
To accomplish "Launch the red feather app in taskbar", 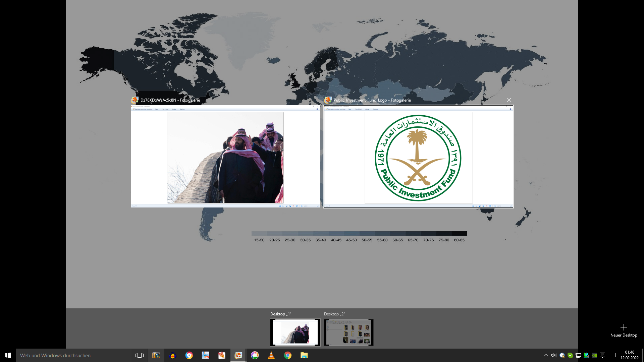I will point(222,355).
